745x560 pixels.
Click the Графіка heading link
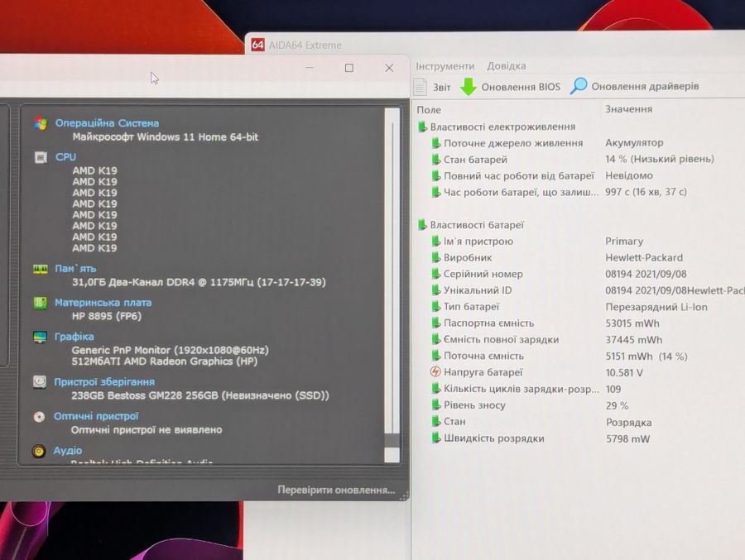74,337
